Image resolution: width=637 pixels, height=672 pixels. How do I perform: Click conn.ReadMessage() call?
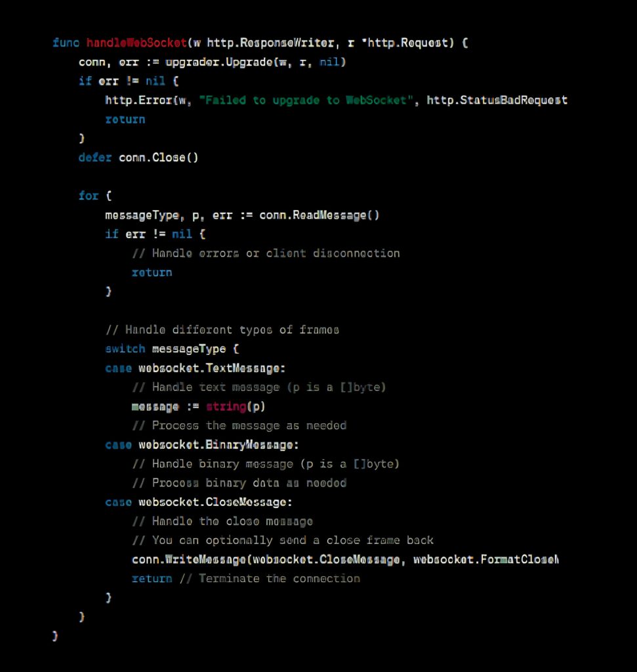point(319,215)
